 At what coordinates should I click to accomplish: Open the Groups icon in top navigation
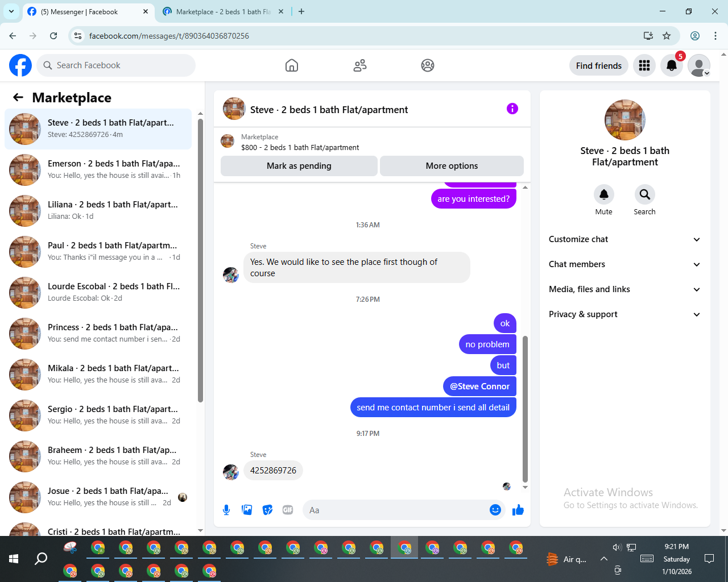coord(428,65)
